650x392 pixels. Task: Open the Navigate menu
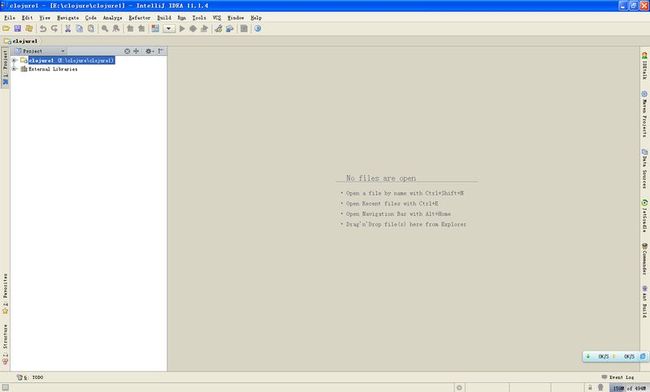pyautogui.click(x=68, y=18)
